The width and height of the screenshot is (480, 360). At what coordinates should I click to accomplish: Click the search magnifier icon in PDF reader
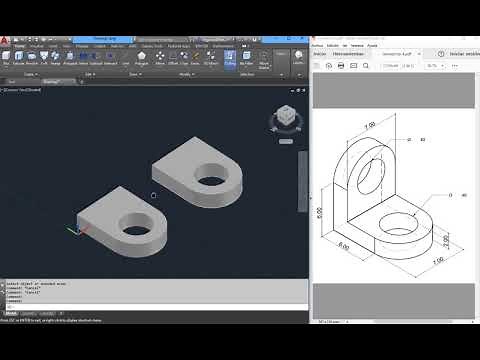[x=366, y=66]
